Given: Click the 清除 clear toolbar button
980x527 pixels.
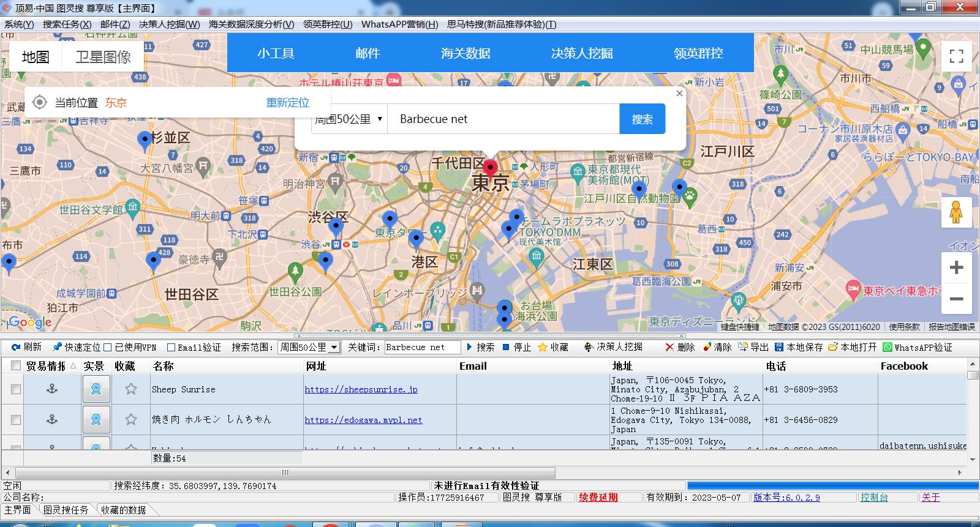Looking at the screenshot, I should click(x=717, y=347).
